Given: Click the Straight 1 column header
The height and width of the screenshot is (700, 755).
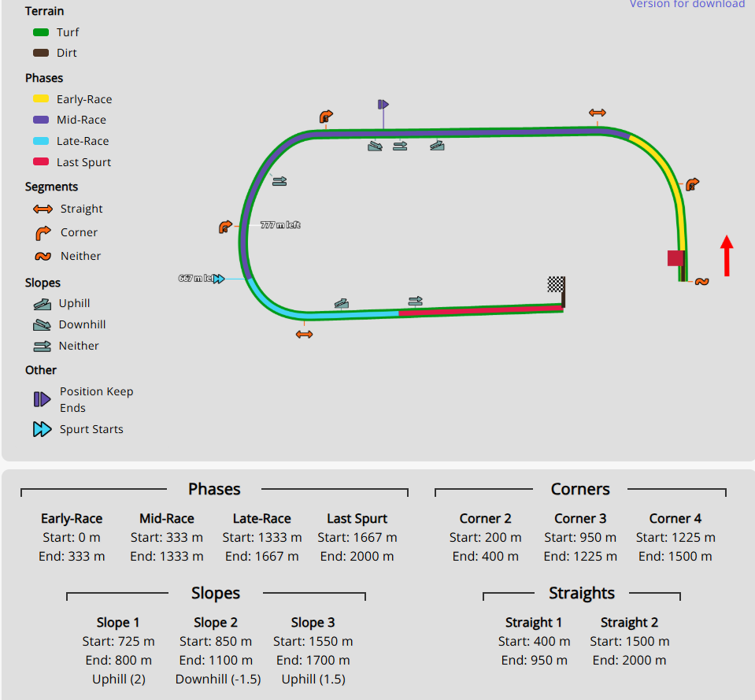Looking at the screenshot, I should [x=534, y=623].
